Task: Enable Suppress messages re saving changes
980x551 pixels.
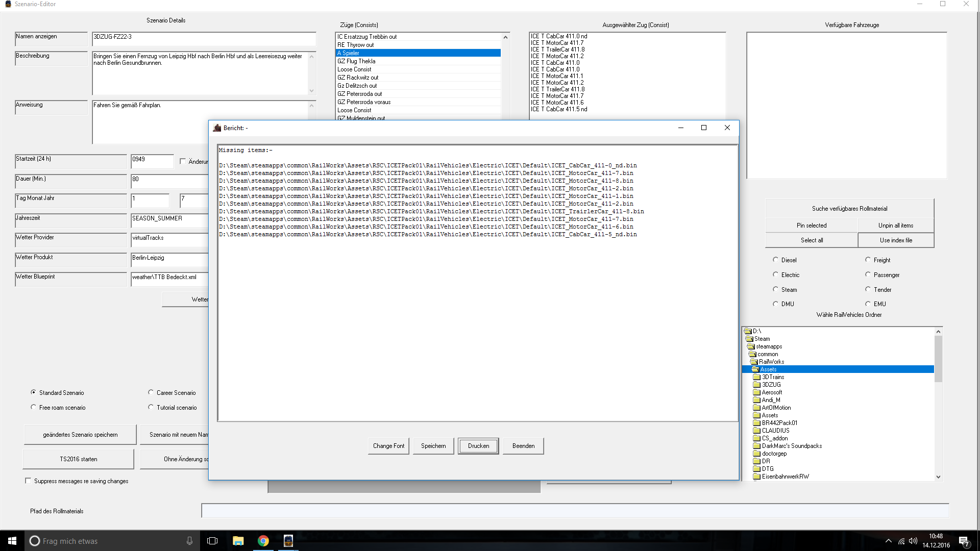Action: pyautogui.click(x=28, y=481)
